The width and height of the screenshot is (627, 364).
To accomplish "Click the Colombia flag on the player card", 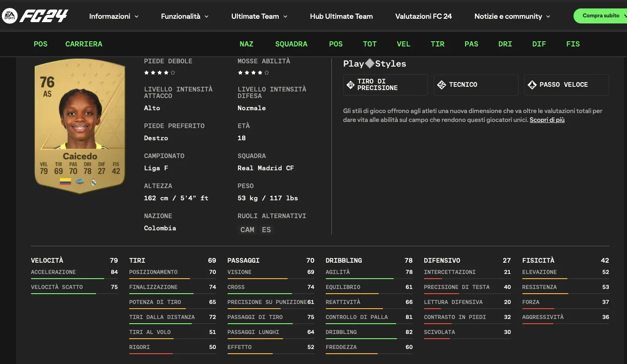I will point(65,182).
